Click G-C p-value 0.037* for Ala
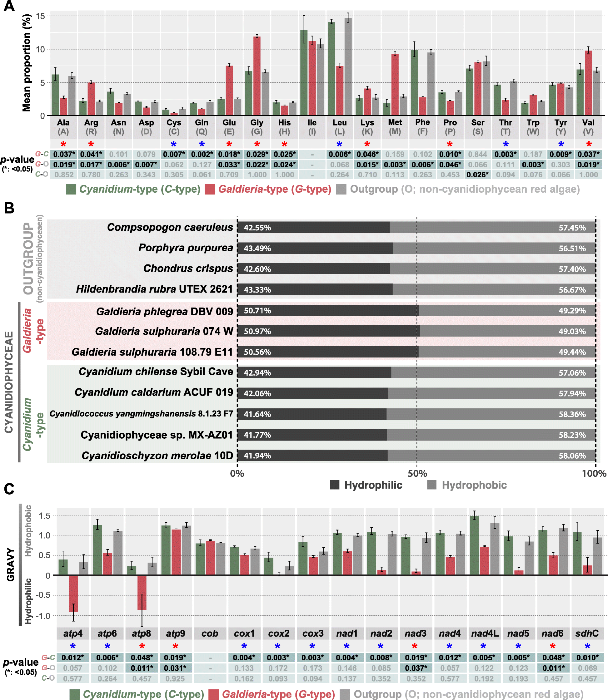Screen dimensions: 608x700 (x=64, y=154)
